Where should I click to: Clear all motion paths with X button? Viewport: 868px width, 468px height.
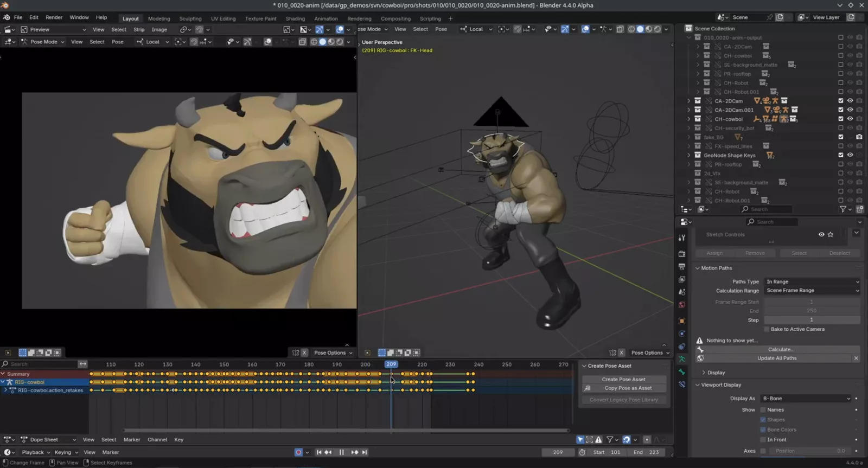click(x=856, y=358)
